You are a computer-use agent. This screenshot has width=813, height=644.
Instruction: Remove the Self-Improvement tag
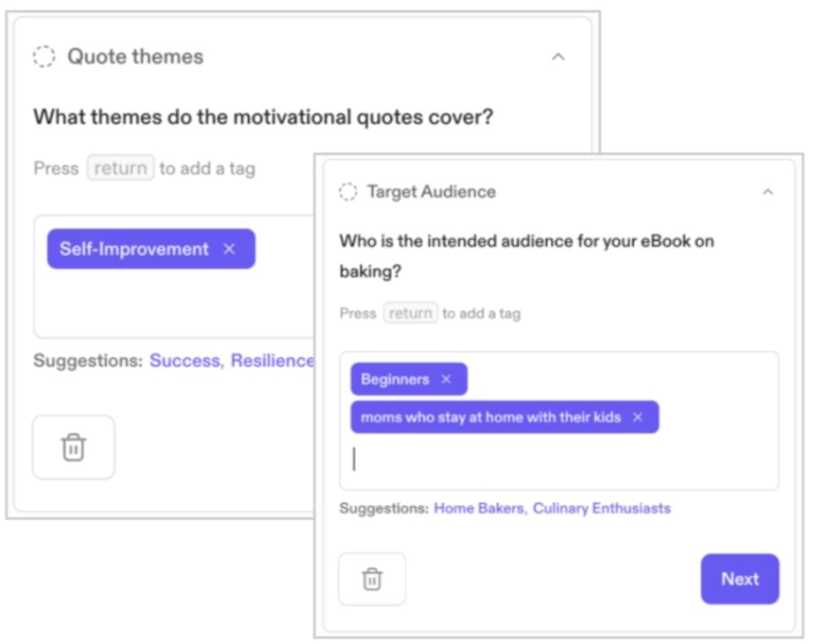[x=228, y=249]
